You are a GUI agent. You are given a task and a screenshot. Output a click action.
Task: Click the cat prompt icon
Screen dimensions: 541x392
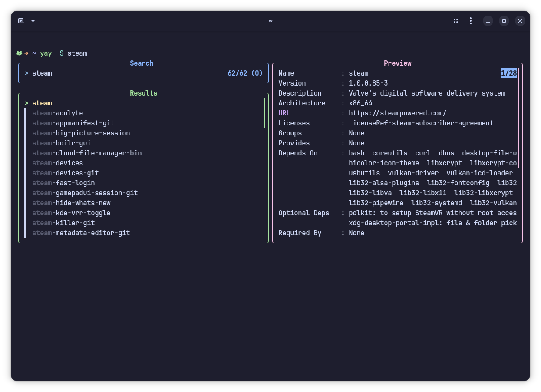[x=19, y=53]
